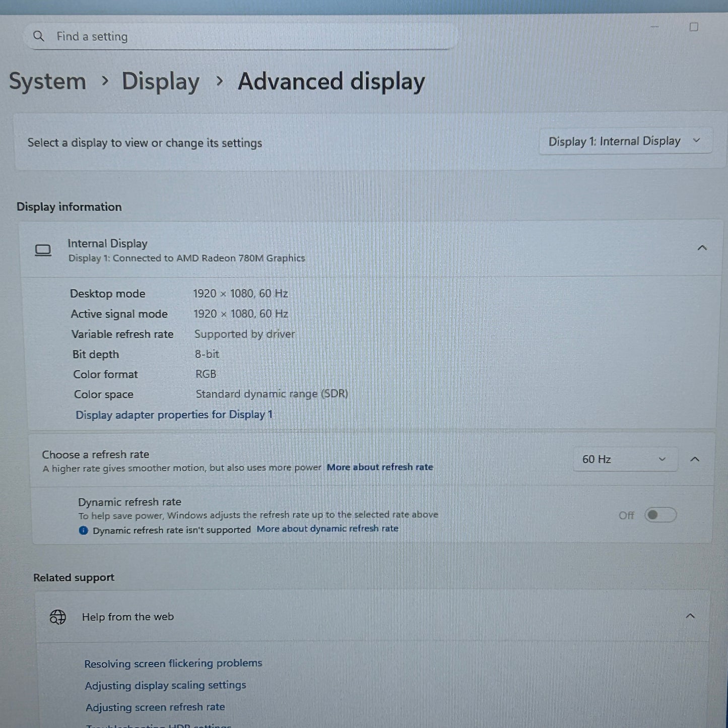Open Adjusting screen refresh rate
This screenshot has width=728, height=728.
click(x=155, y=707)
